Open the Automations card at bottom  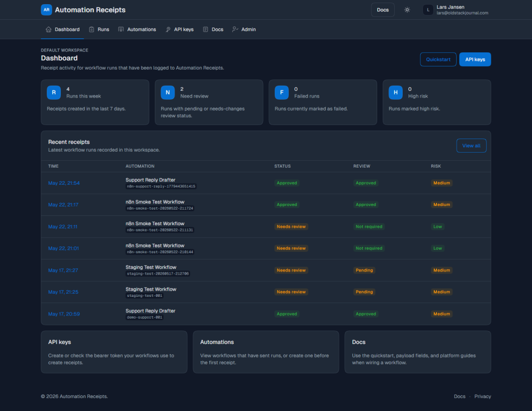click(266, 352)
